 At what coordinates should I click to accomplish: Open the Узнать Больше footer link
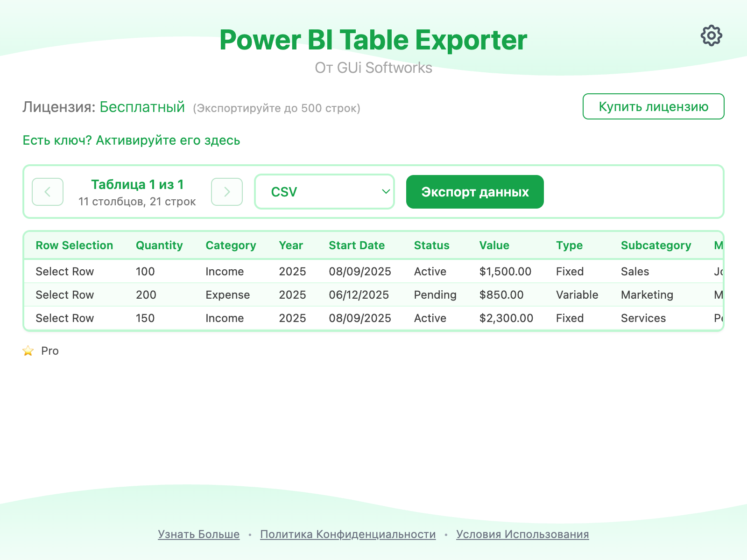[198, 534]
